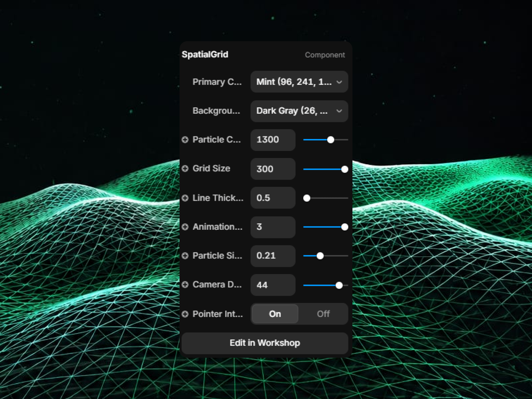Click the plus icon beside Grid Size

click(x=185, y=169)
